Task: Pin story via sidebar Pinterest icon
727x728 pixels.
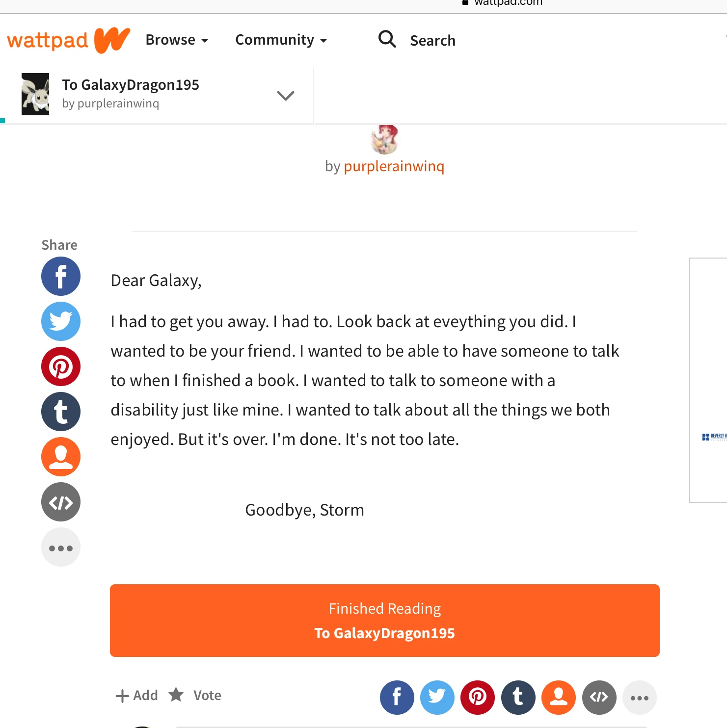Action: 61,366
